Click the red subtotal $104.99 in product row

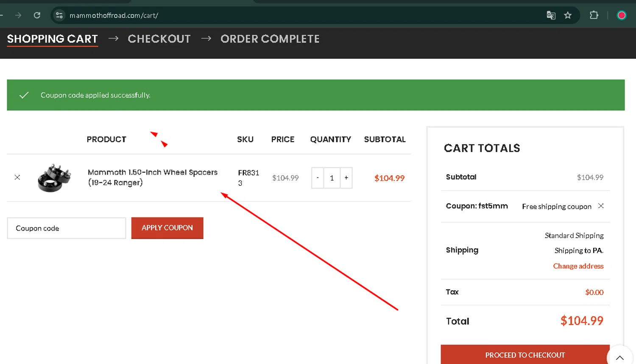(x=389, y=178)
